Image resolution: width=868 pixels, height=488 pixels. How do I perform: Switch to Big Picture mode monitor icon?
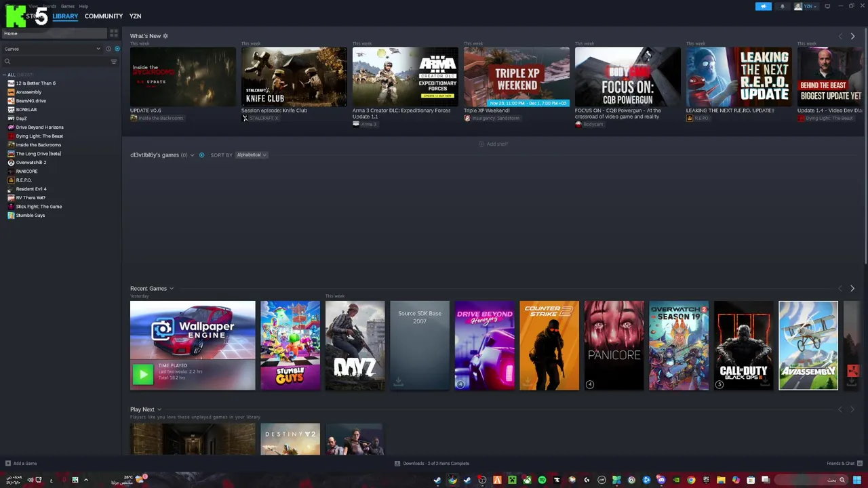pos(827,6)
